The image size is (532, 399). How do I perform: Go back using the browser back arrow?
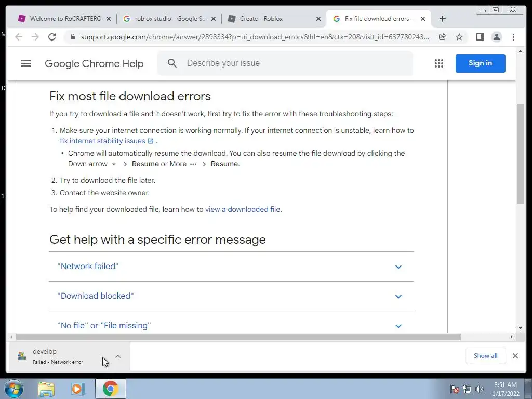[x=19, y=37]
